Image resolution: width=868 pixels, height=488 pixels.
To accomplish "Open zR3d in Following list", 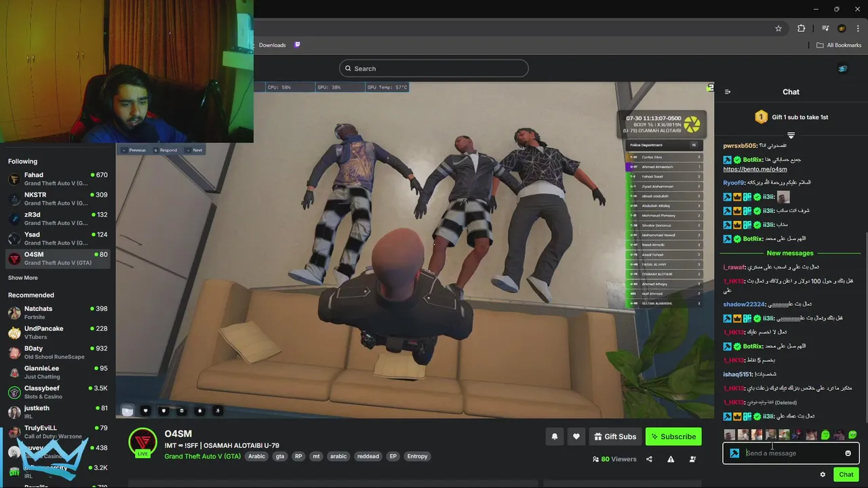I will pyautogui.click(x=58, y=218).
